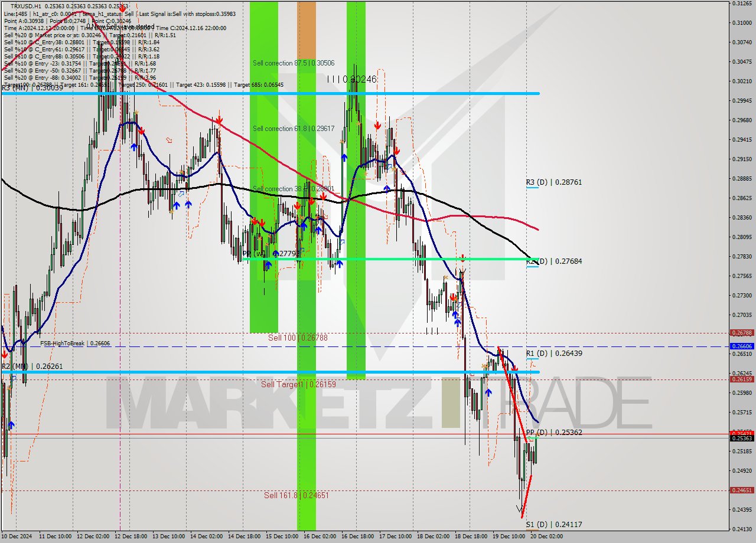Click the 0.28095 price scale value
Image resolution: width=756 pixels, height=543 pixels.
coord(742,237)
